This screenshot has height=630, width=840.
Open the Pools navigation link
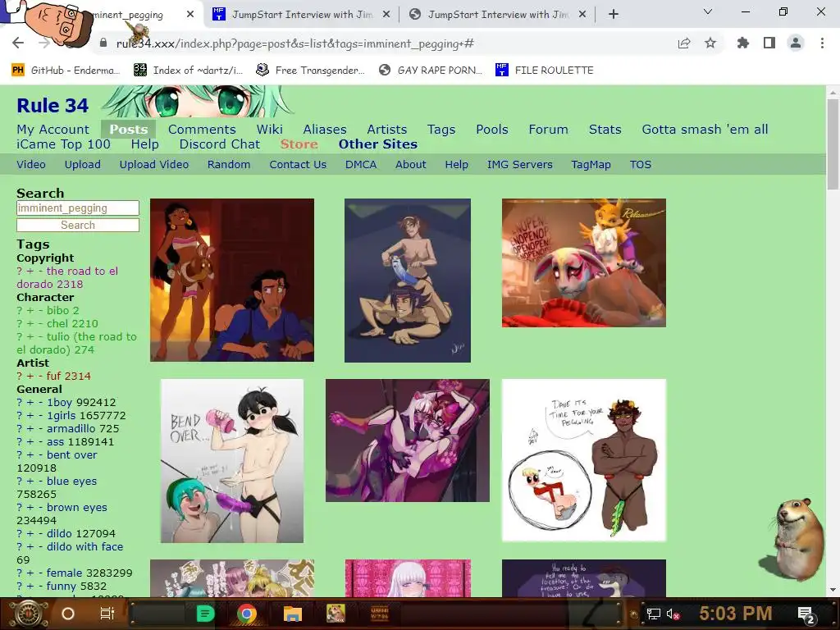492,129
